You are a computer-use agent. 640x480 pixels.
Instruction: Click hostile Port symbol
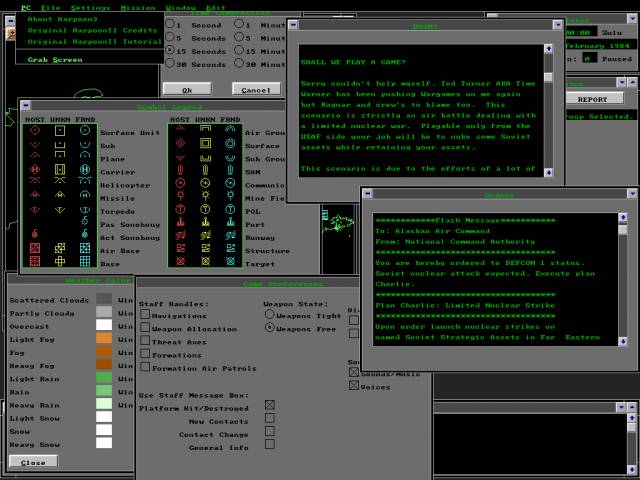[180, 222]
